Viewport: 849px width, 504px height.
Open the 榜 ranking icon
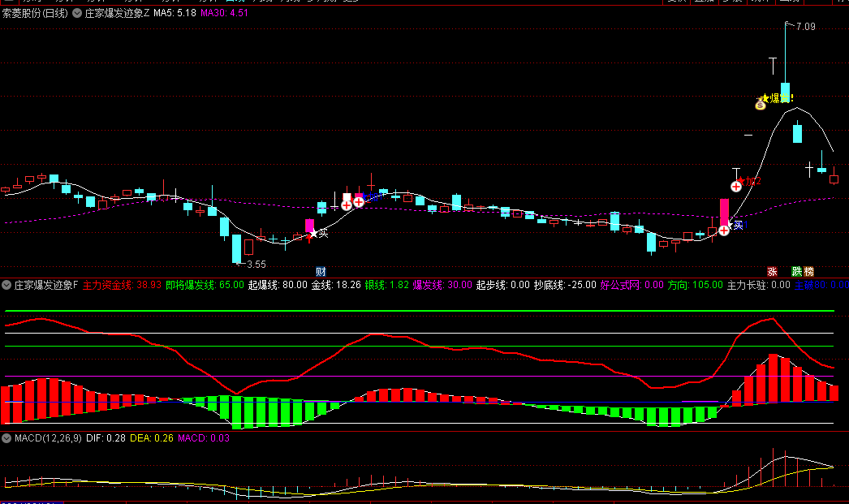[x=809, y=272]
